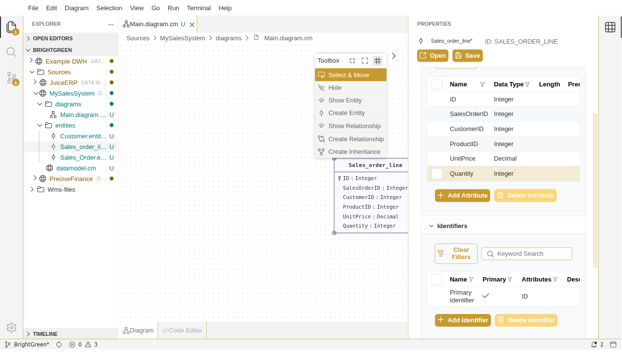Toggle the grid icon in Toolbox header

[x=377, y=61]
